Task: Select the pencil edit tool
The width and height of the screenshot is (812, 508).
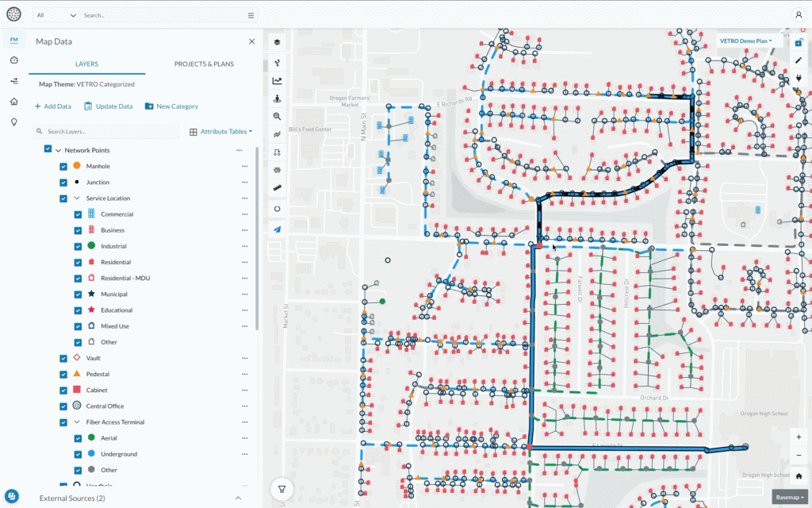Action: [x=799, y=60]
